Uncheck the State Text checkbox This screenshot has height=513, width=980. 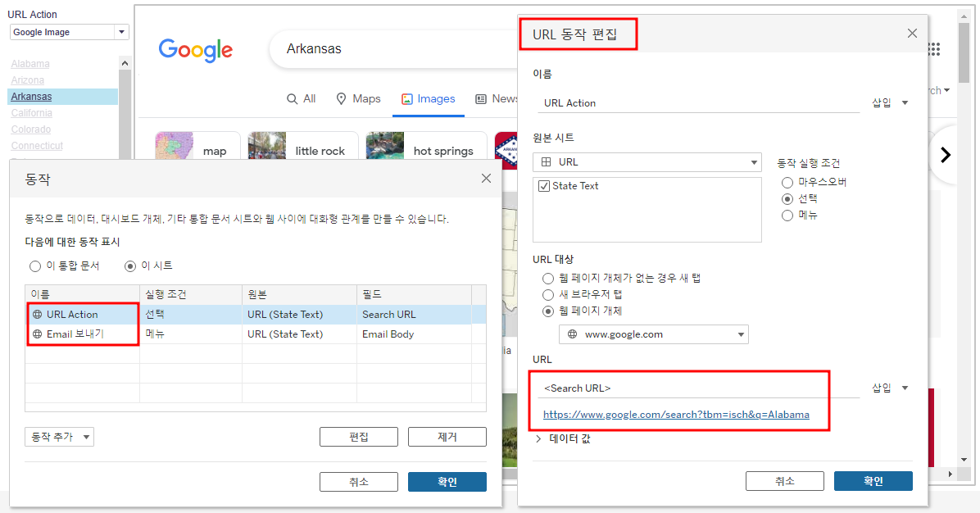point(544,185)
